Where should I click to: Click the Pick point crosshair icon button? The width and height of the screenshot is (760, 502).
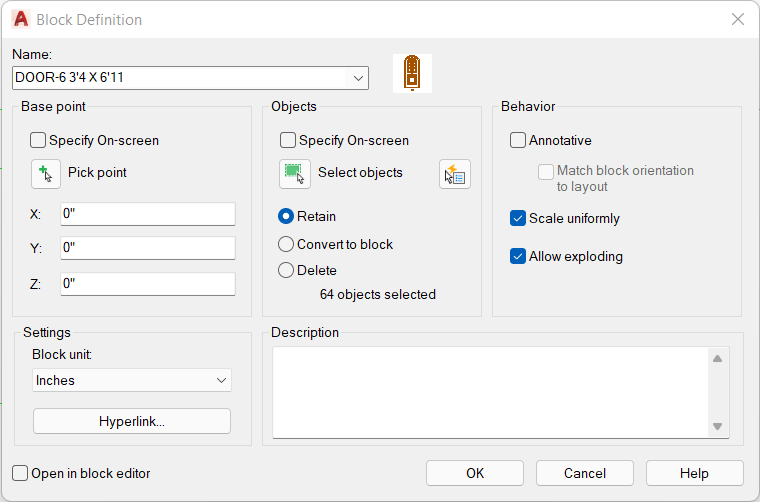[46, 174]
